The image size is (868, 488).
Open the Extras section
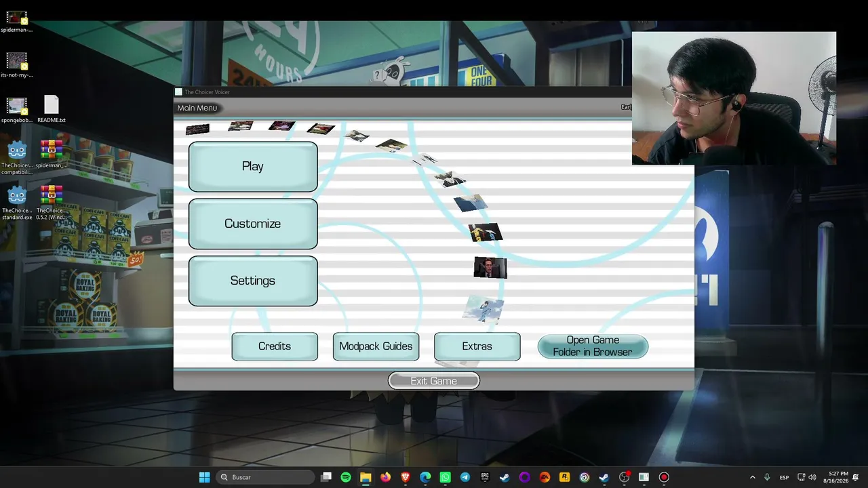477,346
